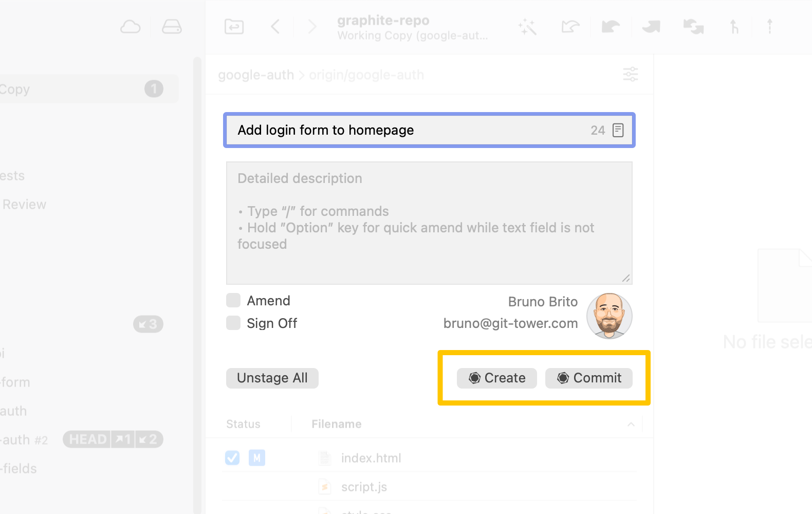
Task: Click the Commit button
Action: (x=589, y=378)
